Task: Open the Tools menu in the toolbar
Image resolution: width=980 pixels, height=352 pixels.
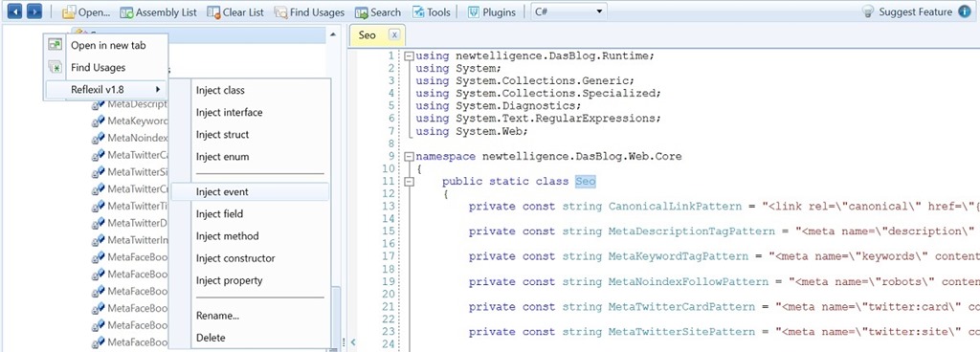Action: (x=431, y=11)
